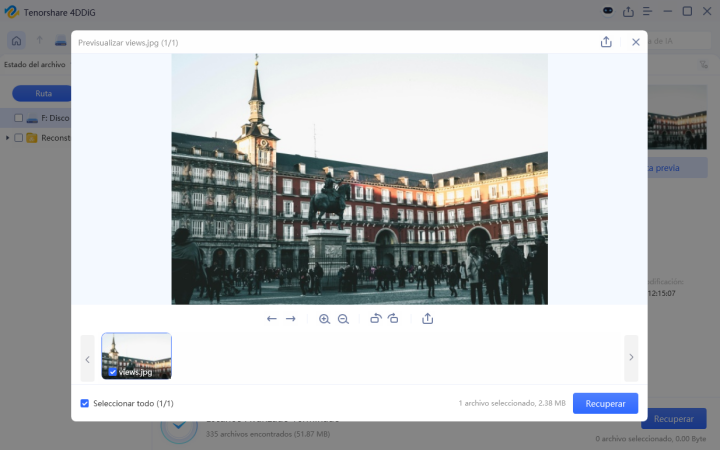
Task: Switch to the Ruta tab
Action: click(43, 93)
